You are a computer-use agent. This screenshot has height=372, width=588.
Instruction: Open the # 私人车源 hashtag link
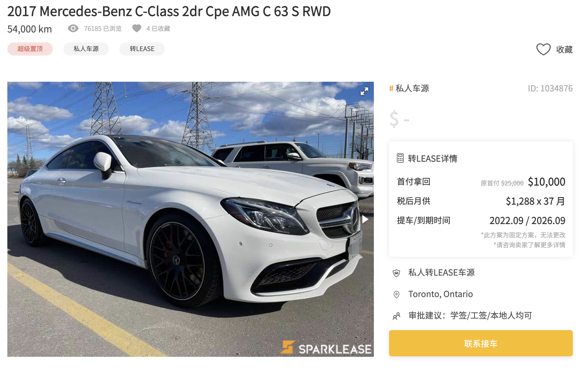click(409, 88)
